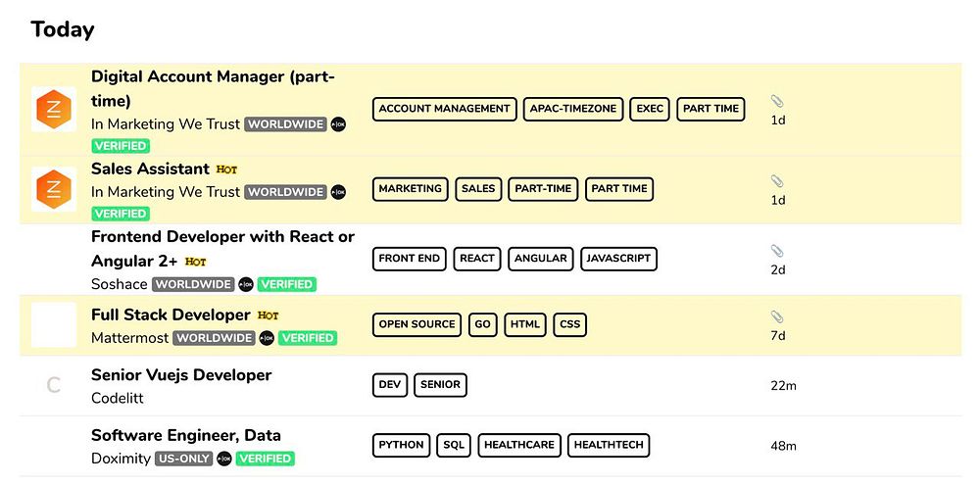Select the SENIOR tag on the Codelitt row
Viewport: 980px width, 485px height.
440,385
